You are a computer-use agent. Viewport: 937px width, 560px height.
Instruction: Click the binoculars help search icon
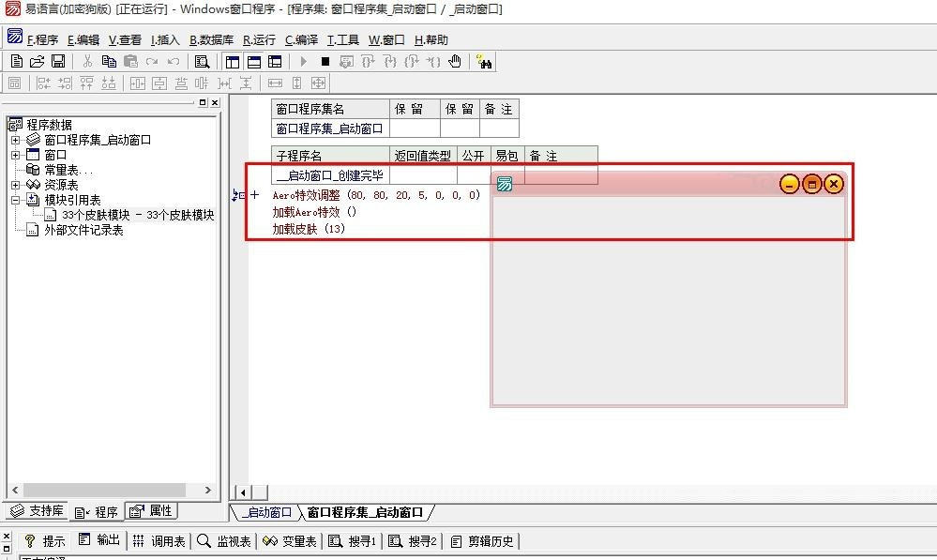[484, 62]
